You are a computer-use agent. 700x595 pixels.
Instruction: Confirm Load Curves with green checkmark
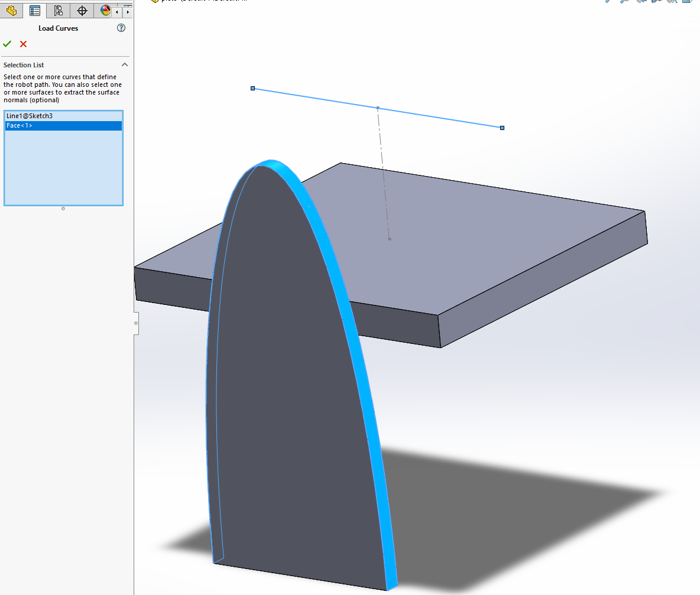[x=7, y=44]
